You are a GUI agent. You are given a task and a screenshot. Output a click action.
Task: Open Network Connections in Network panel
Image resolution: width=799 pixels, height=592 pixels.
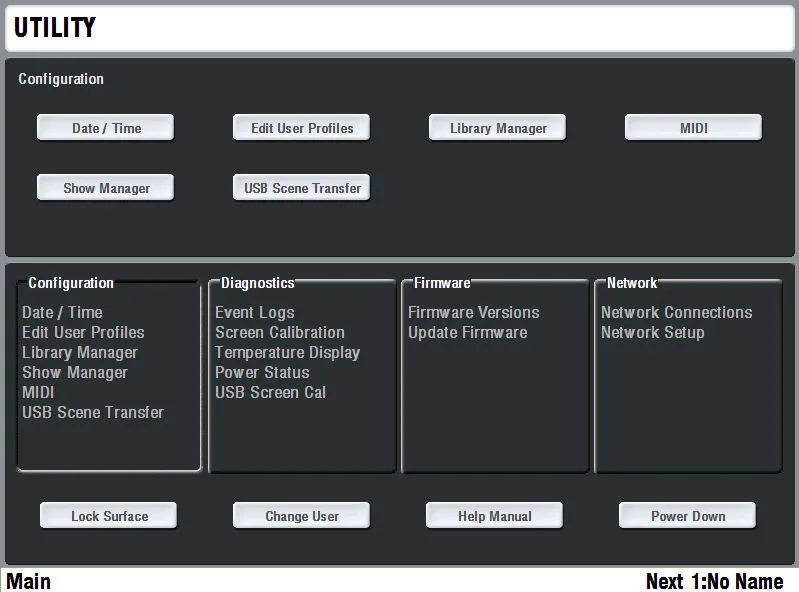coord(676,312)
